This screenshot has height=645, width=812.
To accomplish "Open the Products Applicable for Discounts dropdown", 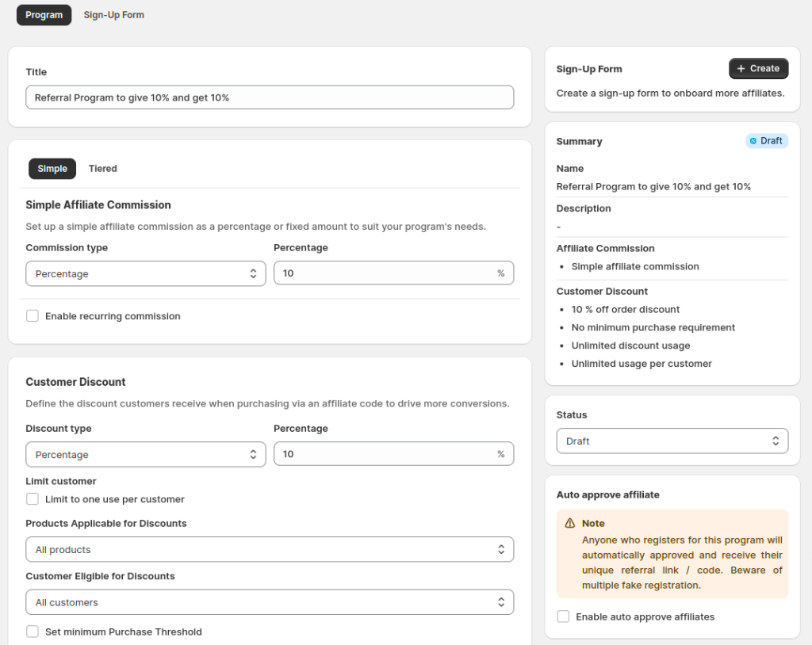I will (x=270, y=549).
